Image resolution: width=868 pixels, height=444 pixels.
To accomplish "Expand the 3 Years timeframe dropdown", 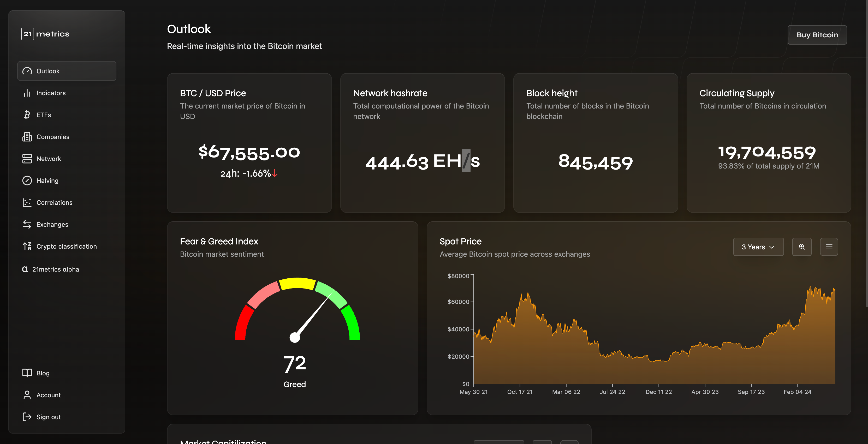I will [758, 246].
